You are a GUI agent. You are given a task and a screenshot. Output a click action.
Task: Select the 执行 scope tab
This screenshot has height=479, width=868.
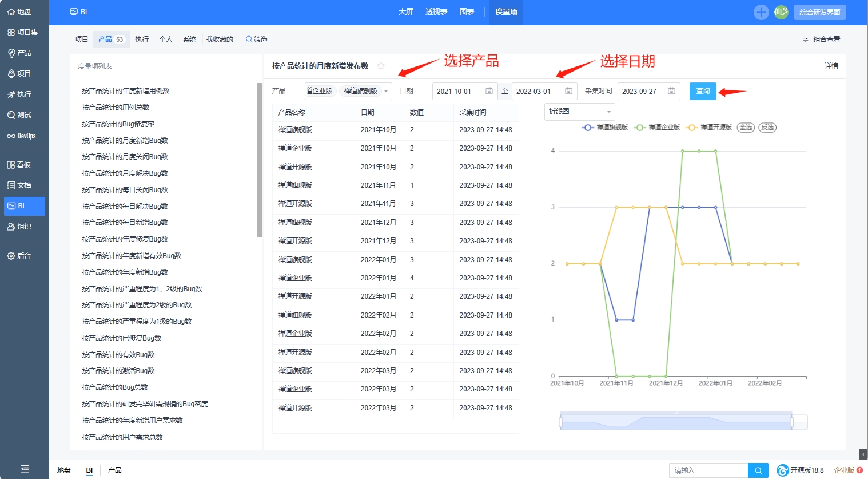tap(142, 39)
